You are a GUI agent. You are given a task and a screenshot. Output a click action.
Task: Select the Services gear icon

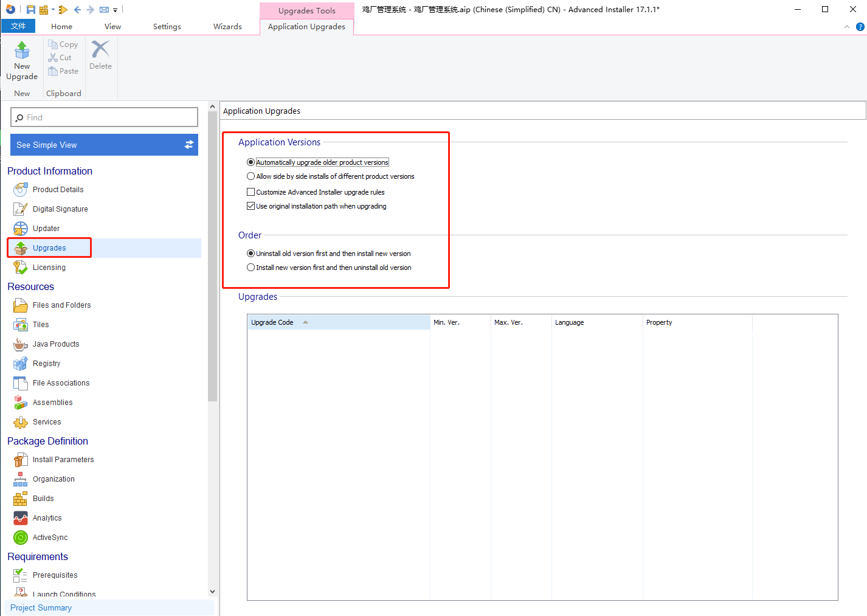pos(20,422)
